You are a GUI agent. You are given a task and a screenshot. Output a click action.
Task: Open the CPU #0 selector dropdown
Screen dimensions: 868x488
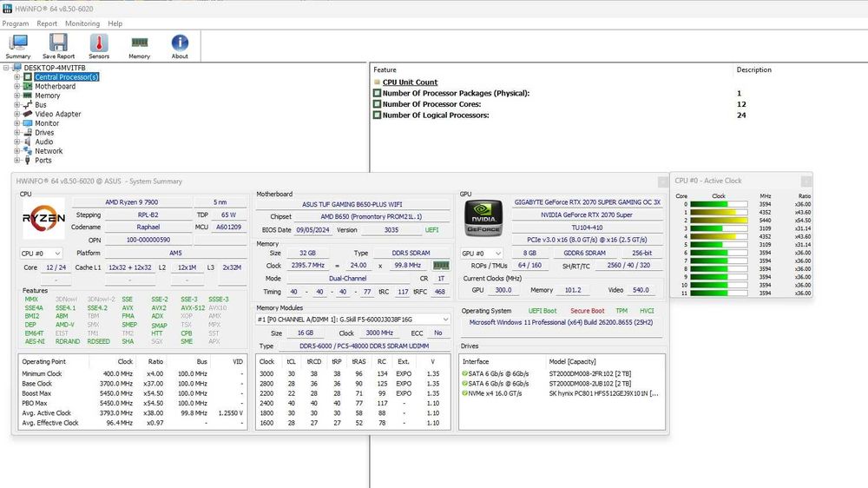pyautogui.click(x=41, y=254)
